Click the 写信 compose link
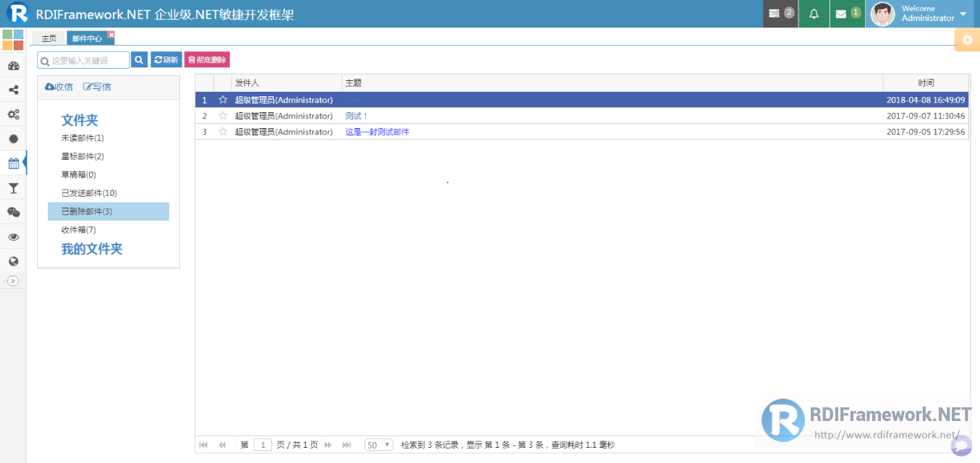The image size is (980, 463). [98, 87]
